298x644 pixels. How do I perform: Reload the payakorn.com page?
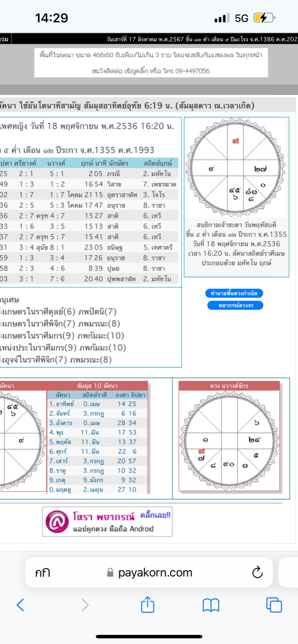(257, 572)
